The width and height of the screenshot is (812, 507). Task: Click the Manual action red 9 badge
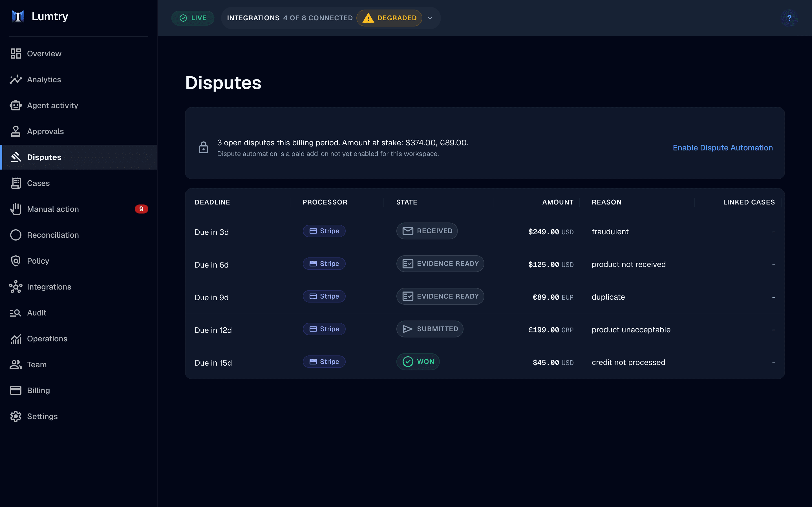click(141, 209)
